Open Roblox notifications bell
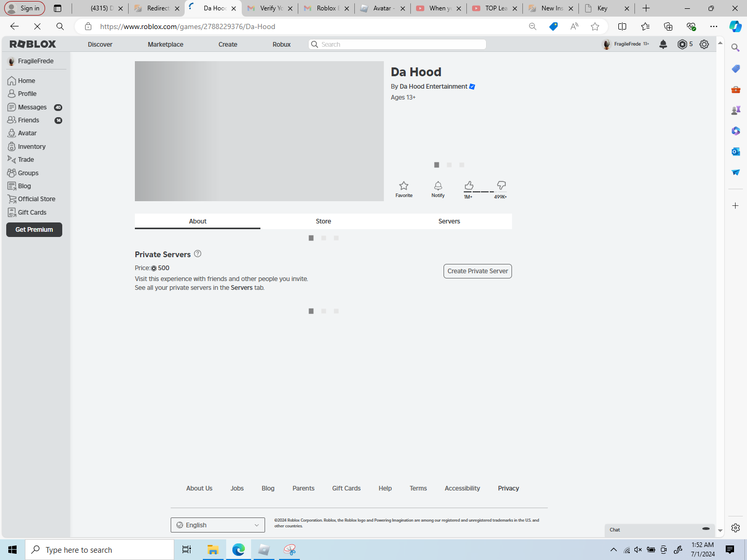747x560 pixels. click(x=663, y=45)
